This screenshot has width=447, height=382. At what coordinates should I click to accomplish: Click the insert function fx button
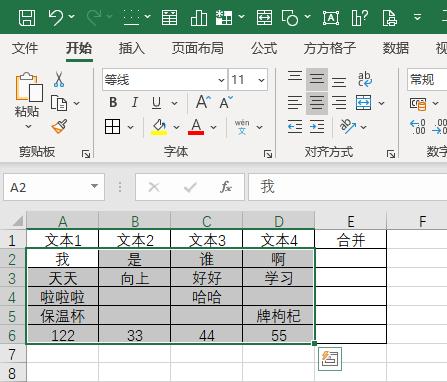(226, 187)
